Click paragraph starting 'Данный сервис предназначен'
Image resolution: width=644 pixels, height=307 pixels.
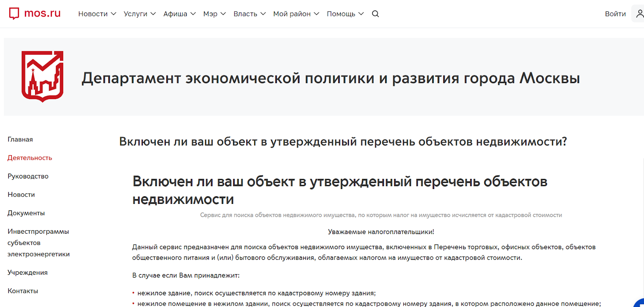(364, 252)
